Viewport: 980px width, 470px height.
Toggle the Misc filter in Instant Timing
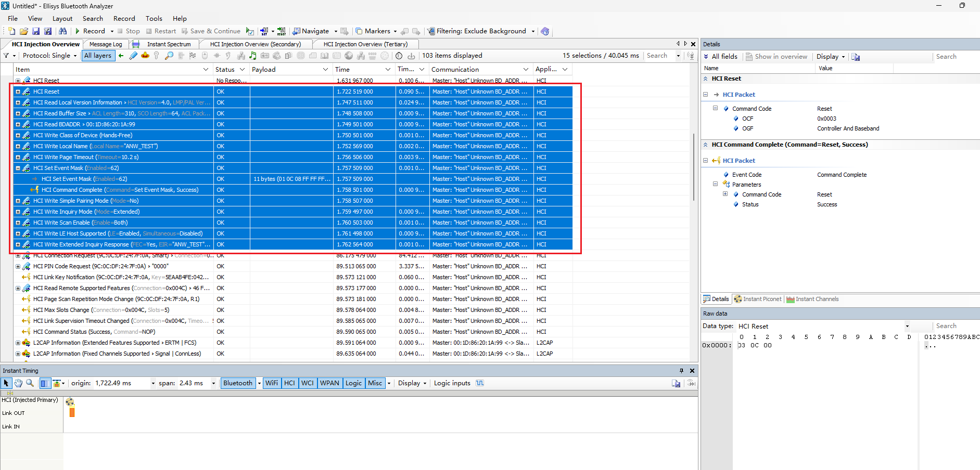click(x=375, y=383)
